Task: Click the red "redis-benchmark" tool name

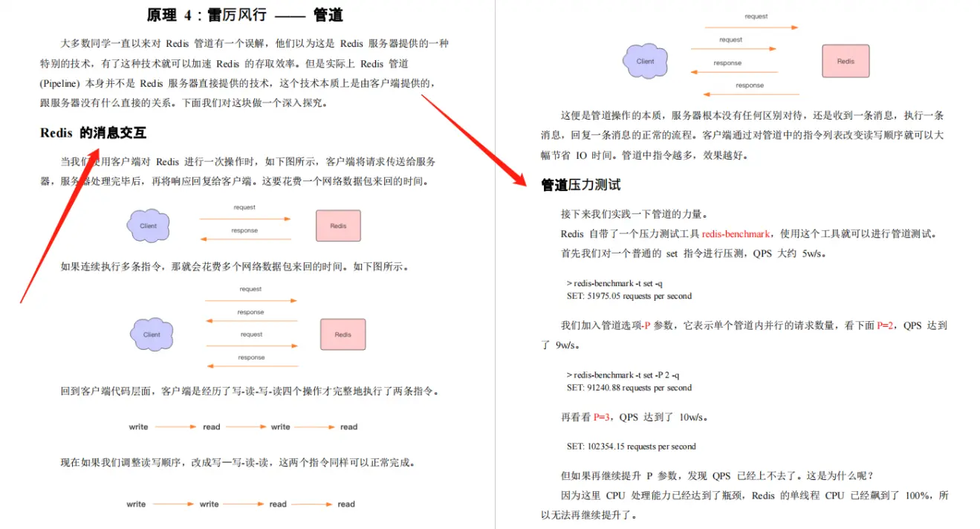Action: click(736, 233)
